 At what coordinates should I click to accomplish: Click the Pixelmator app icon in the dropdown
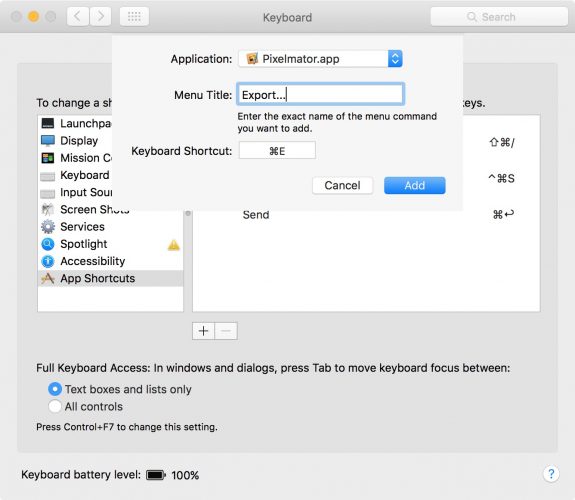point(252,59)
